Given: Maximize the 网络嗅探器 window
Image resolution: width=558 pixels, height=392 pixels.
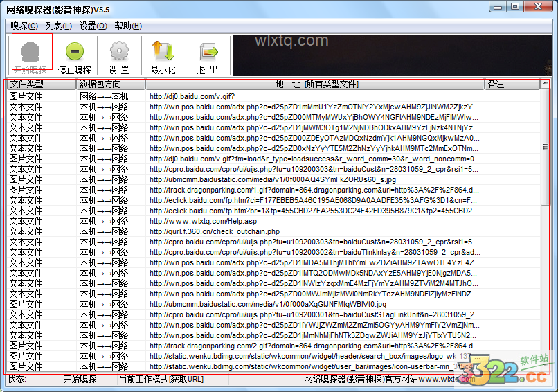Looking at the screenshot, I should tap(515, 6).
